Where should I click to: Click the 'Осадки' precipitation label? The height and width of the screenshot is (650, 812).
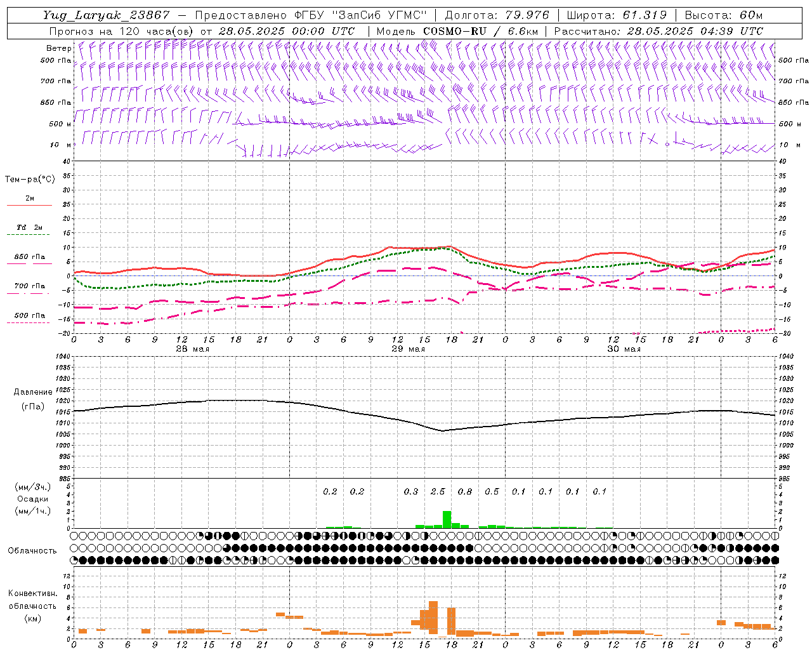tap(32, 499)
